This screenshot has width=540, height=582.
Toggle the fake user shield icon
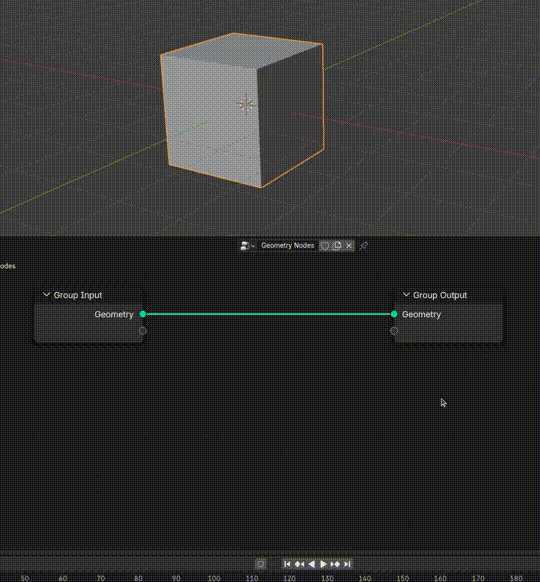tap(325, 246)
